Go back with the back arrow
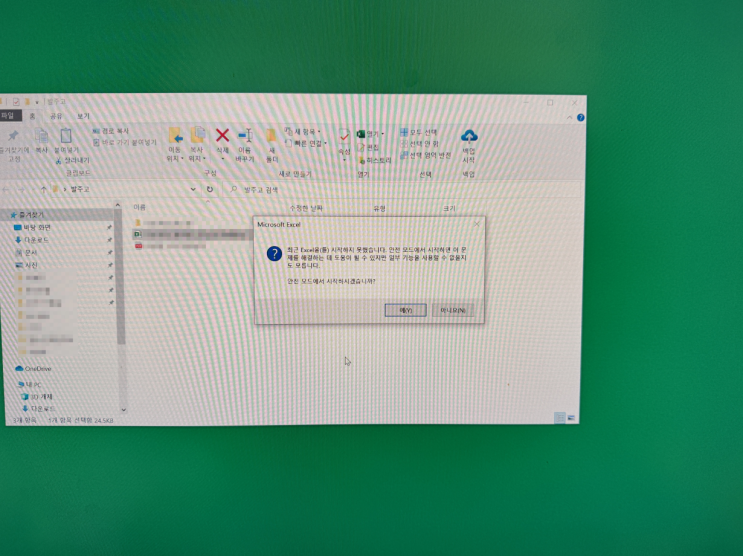 (6, 190)
